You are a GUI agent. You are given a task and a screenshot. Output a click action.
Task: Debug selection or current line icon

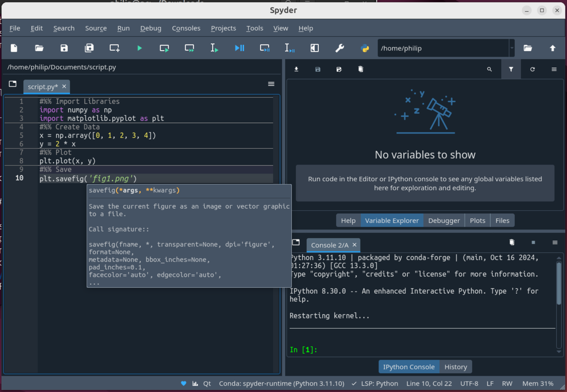coord(289,48)
